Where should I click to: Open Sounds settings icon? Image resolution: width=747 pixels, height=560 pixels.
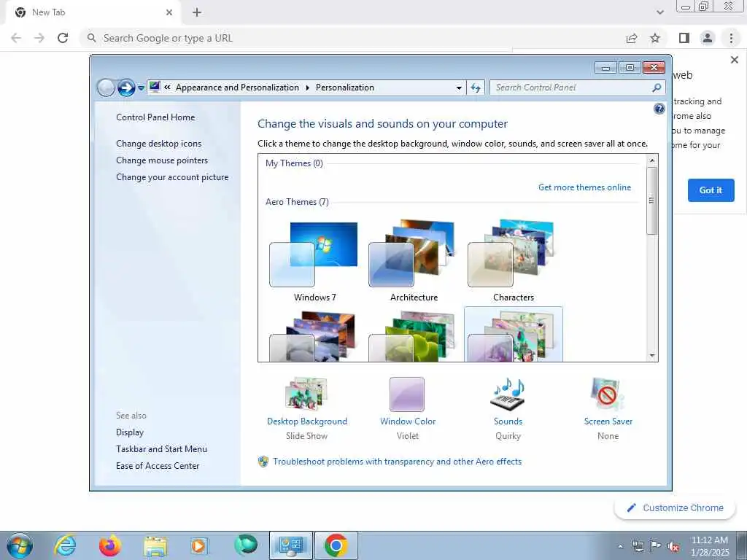coord(508,394)
